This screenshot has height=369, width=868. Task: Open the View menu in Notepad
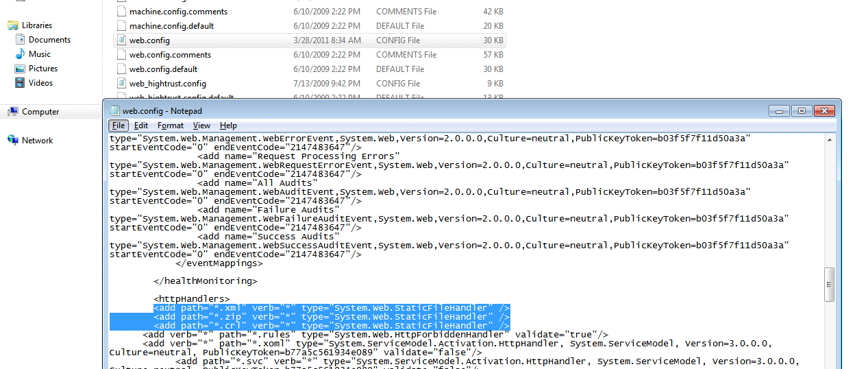[x=201, y=126]
